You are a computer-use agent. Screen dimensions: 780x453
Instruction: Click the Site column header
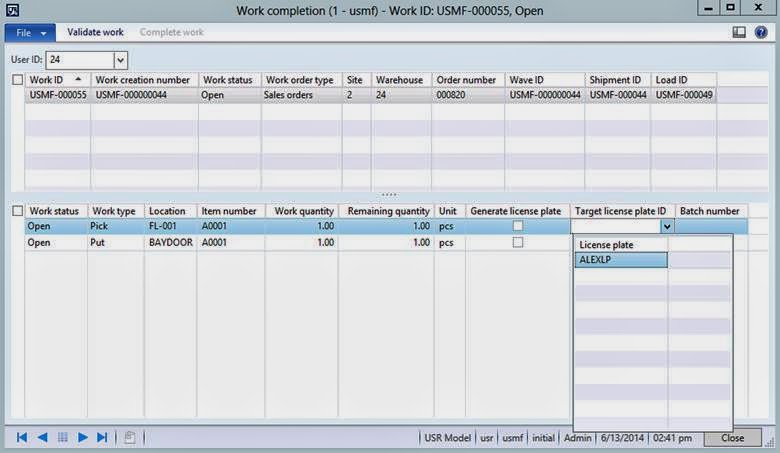[357, 80]
